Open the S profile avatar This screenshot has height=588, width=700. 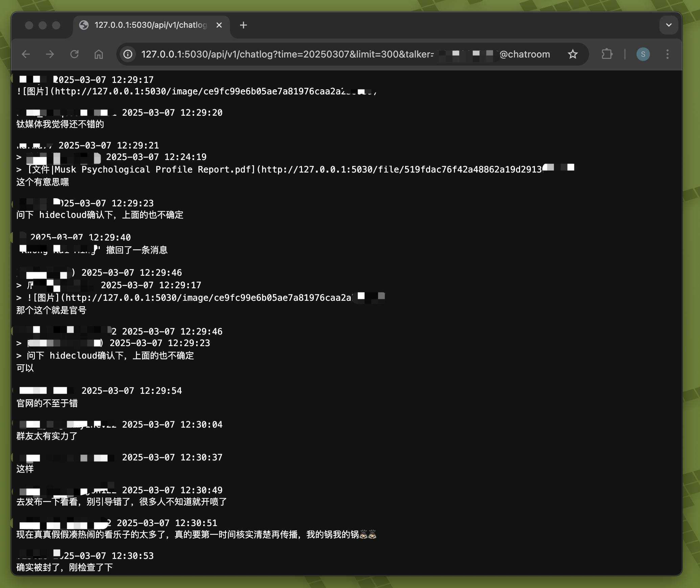pyautogui.click(x=643, y=54)
